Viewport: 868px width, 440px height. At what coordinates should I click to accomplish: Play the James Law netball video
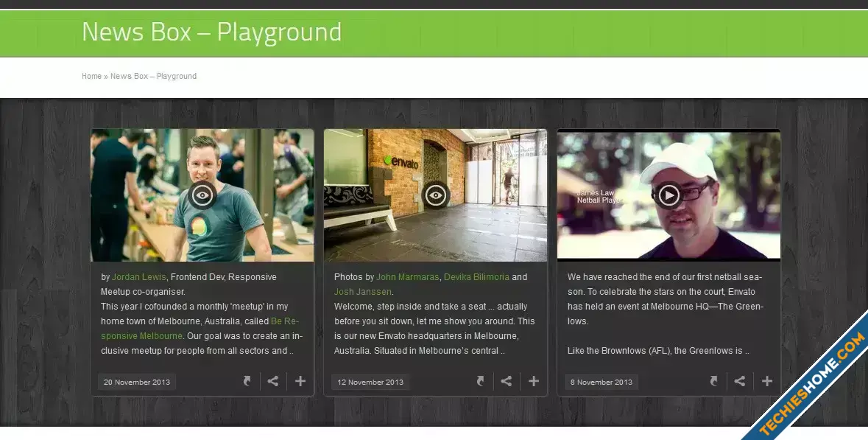(x=668, y=195)
